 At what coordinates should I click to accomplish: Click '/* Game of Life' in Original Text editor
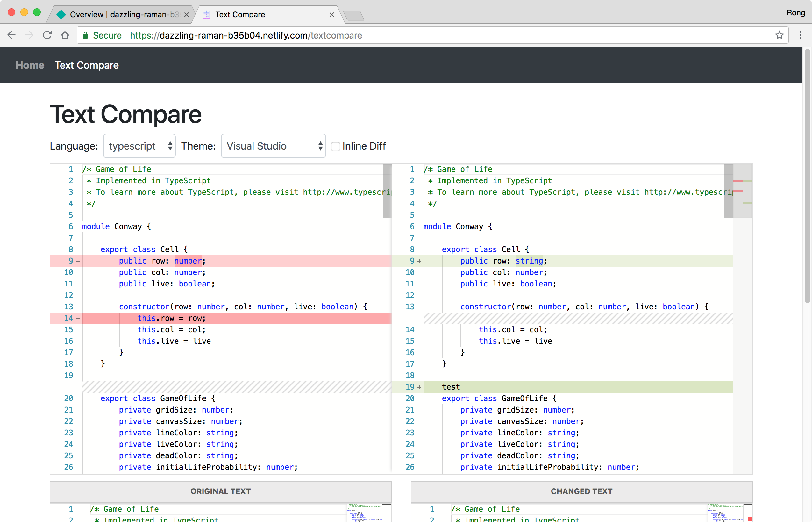coord(125,509)
